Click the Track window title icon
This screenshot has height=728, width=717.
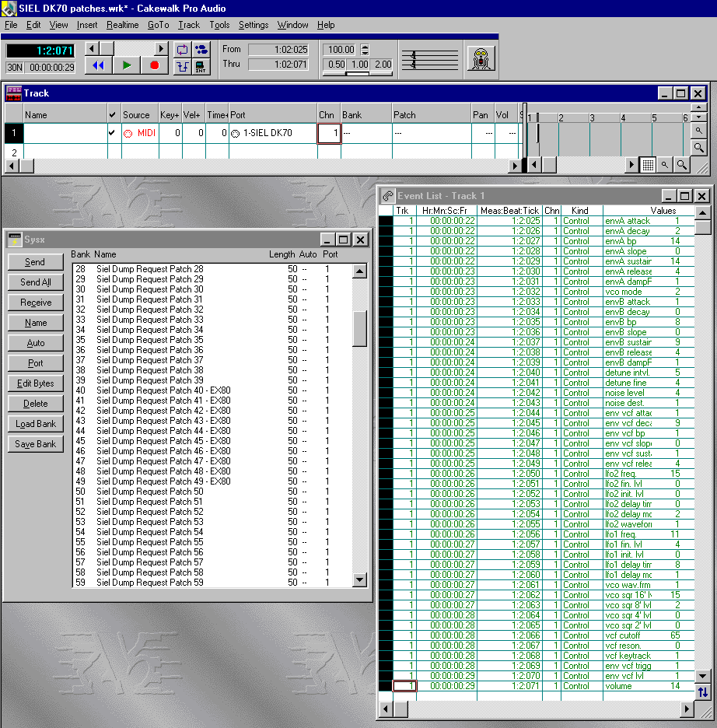13,93
